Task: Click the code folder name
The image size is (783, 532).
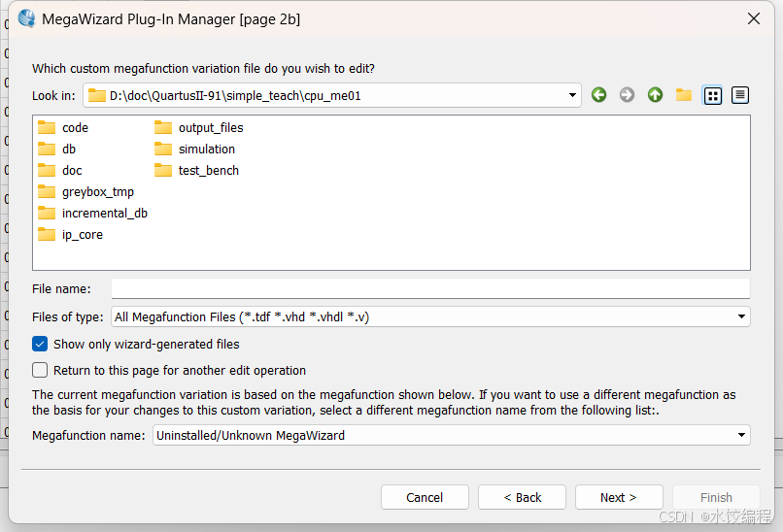Action: click(x=75, y=128)
